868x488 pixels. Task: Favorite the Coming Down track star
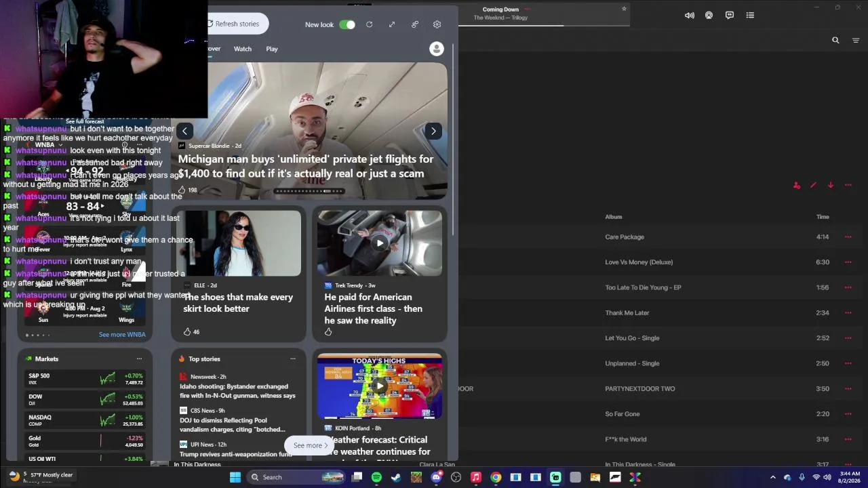click(x=624, y=9)
